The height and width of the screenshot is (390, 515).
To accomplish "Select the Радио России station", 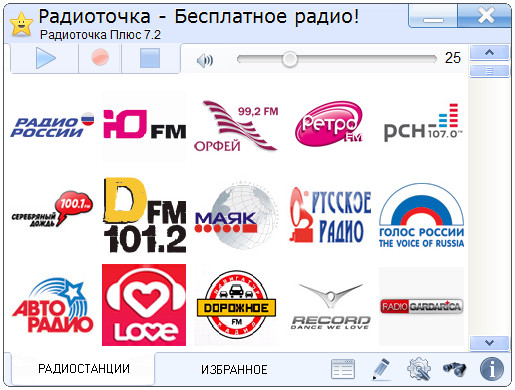I will (52, 125).
